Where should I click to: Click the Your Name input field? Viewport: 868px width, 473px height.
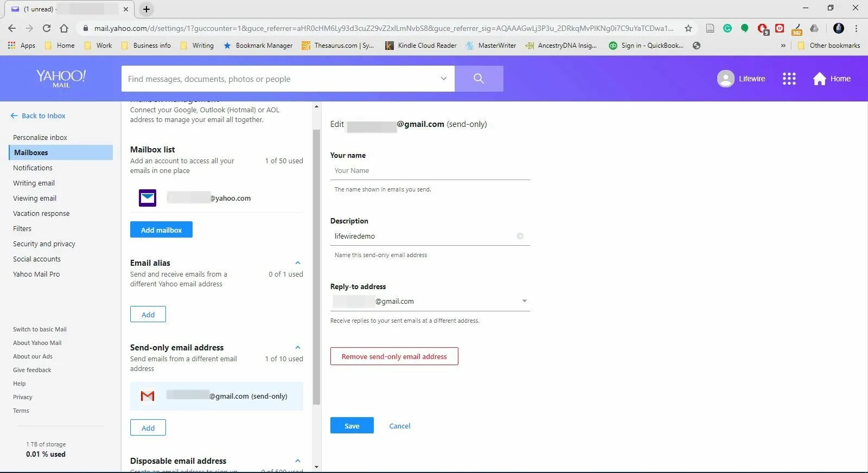pos(430,170)
